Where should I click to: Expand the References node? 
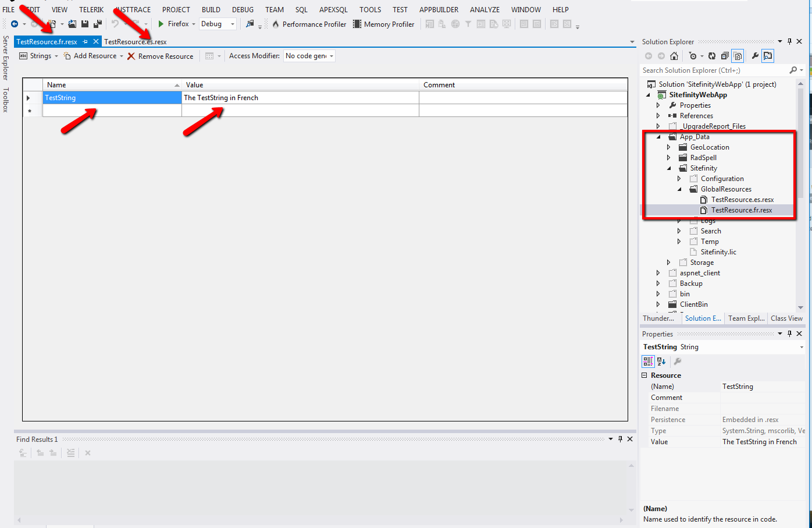click(x=658, y=116)
